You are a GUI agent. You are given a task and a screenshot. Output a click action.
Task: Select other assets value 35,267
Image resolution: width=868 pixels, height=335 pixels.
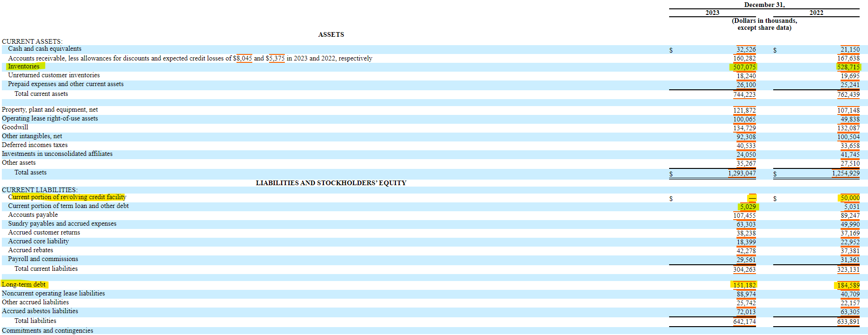click(x=746, y=163)
